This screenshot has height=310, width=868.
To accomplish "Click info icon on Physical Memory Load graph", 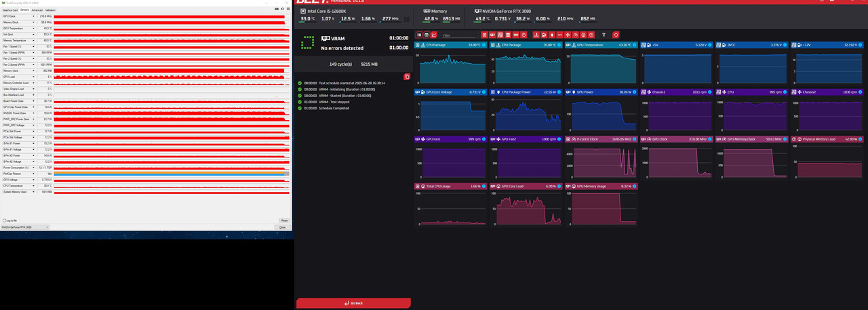I will [x=861, y=139].
